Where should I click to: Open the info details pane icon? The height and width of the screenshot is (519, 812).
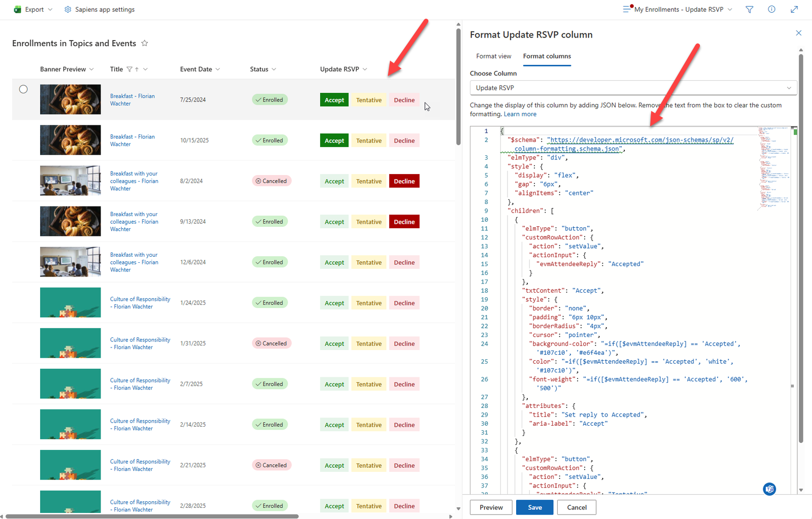click(771, 10)
